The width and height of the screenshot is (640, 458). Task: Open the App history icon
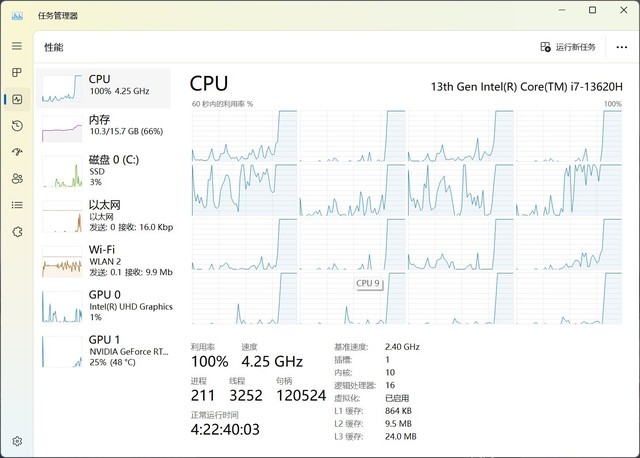(x=17, y=126)
